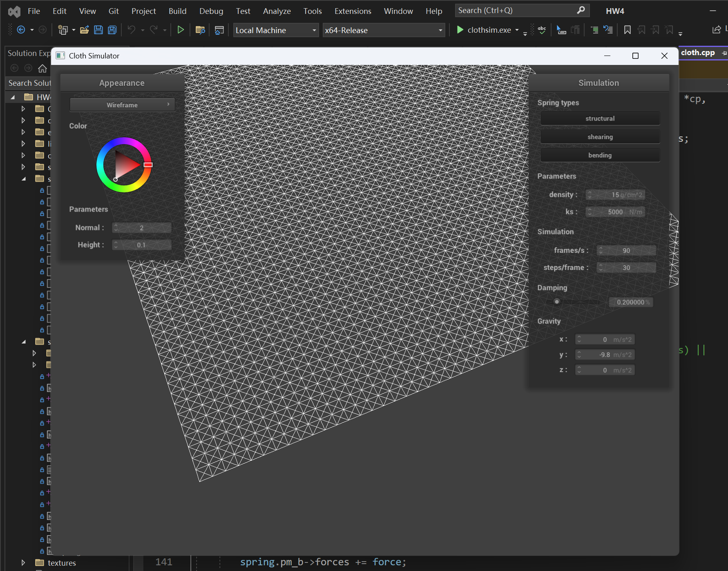
Task: Open the Wireframe shader dropdown
Action: point(122,105)
